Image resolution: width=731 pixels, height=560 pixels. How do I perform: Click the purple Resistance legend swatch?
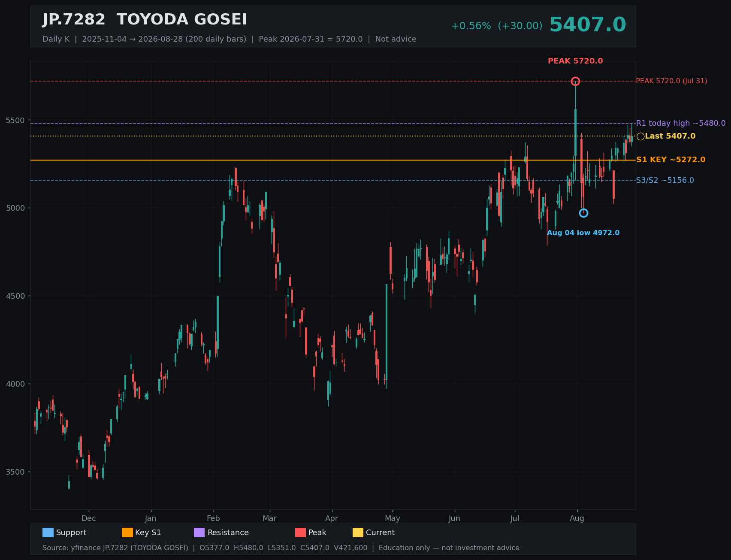[199, 533]
